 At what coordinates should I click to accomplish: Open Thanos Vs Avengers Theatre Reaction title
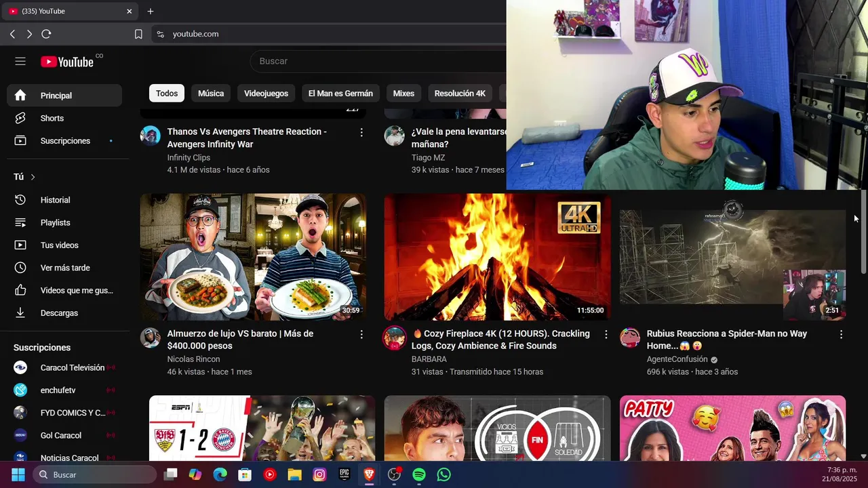[x=247, y=138]
